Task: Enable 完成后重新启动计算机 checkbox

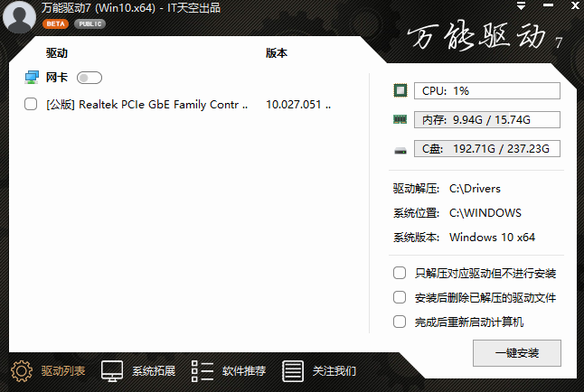Action: pos(400,322)
